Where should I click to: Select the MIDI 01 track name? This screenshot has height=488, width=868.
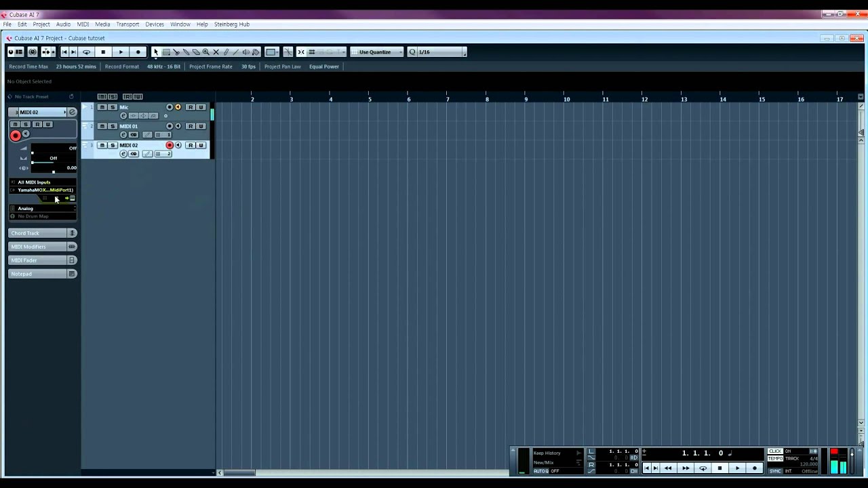coord(128,126)
